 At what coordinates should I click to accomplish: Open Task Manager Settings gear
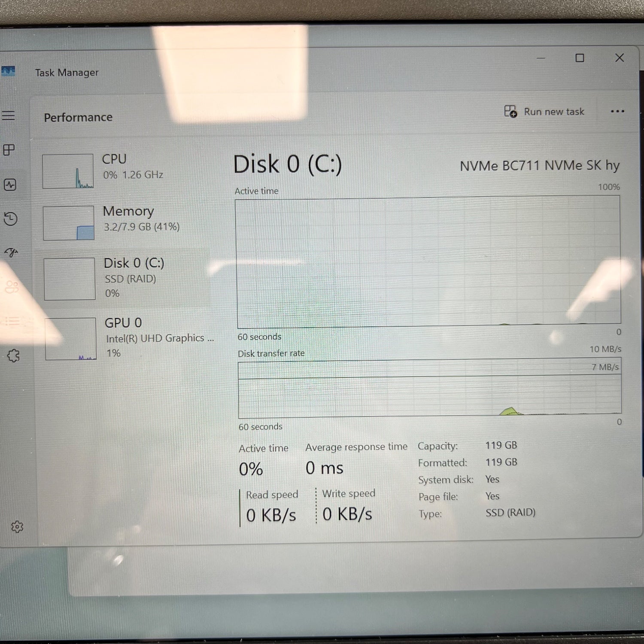point(17,527)
